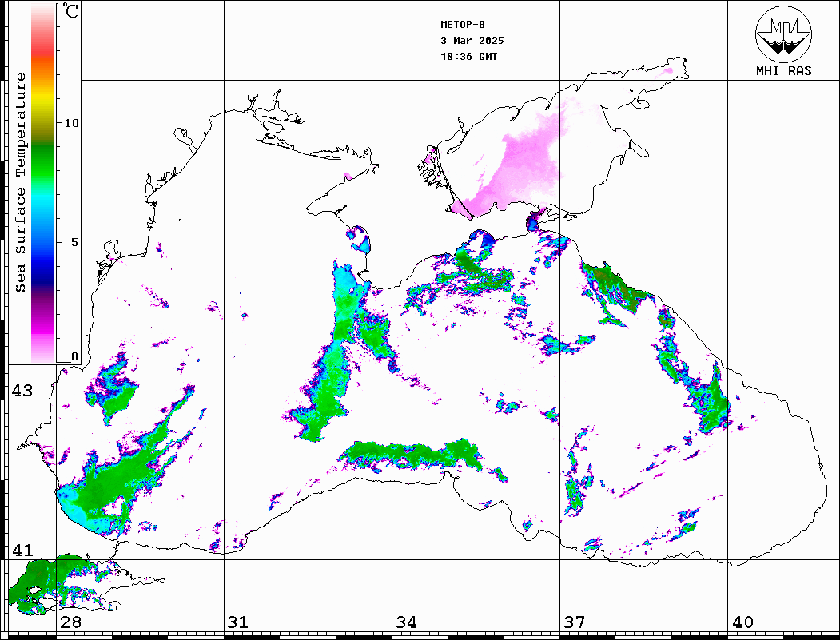This screenshot has height=640, width=840.
Task: Click the '°C' unit label
Action: [x=70, y=10]
